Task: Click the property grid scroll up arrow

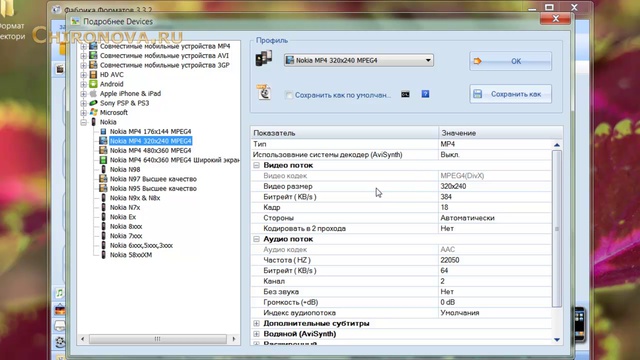Action: [x=557, y=145]
